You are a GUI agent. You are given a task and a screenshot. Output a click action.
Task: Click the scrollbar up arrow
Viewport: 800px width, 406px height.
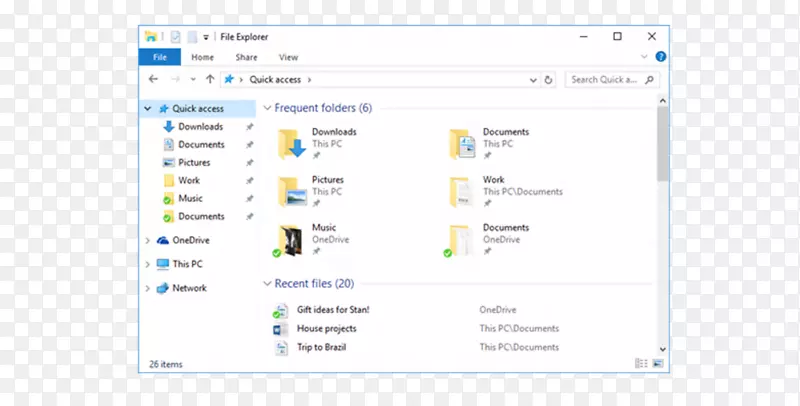(x=663, y=101)
